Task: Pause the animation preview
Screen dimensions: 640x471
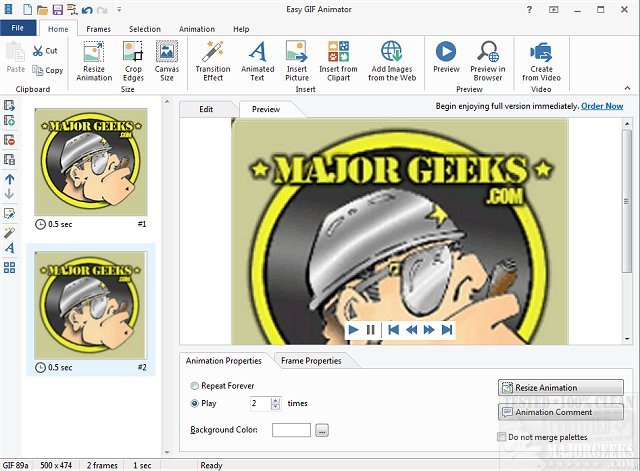Action: (371, 330)
